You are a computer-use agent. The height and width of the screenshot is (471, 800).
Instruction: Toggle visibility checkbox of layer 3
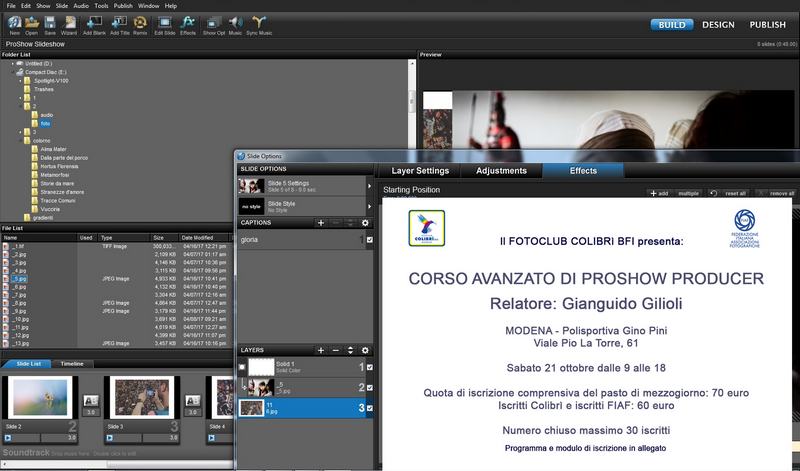369,408
